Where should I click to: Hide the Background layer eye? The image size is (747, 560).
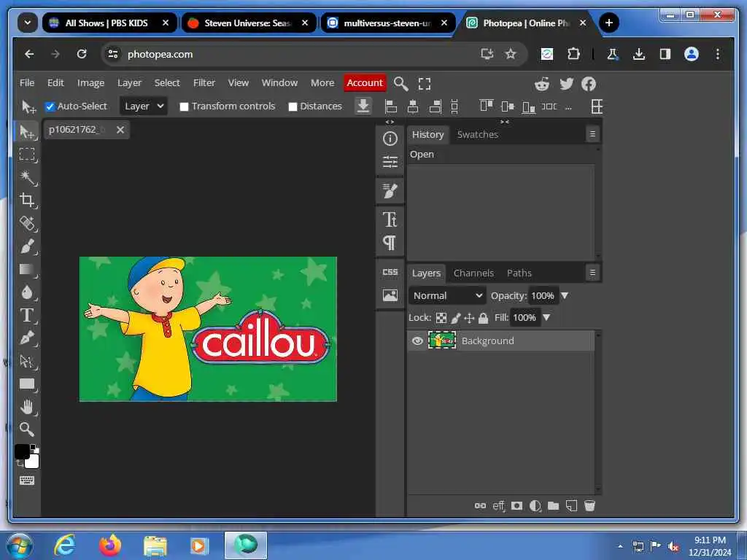417,341
